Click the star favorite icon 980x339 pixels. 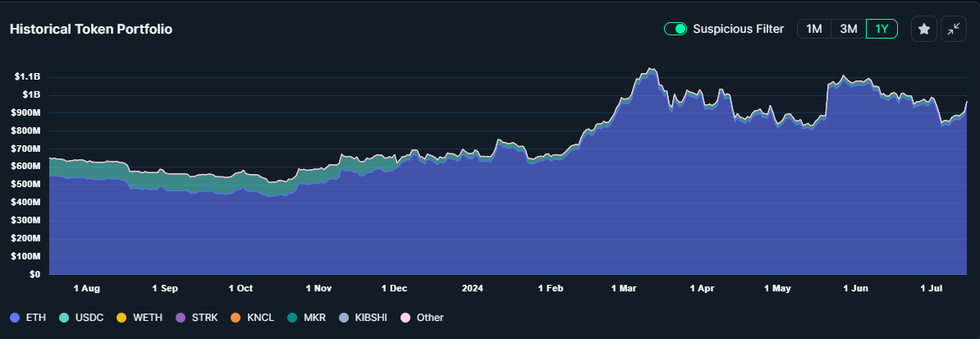(x=924, y=29)
